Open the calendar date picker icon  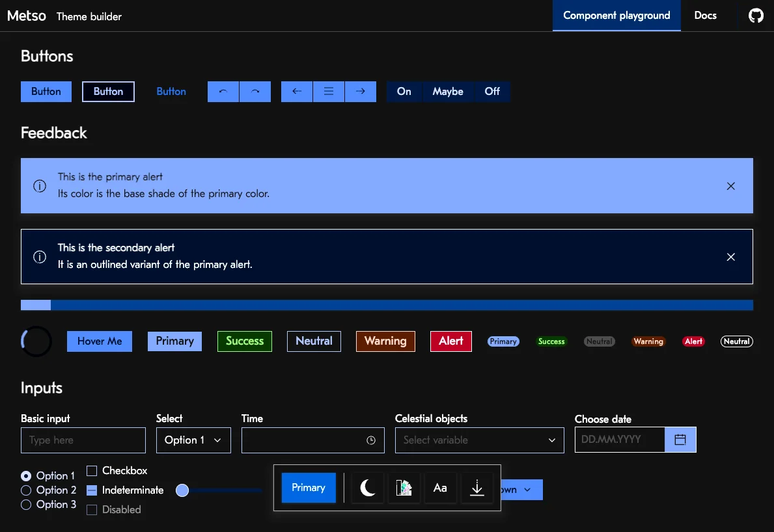pos(680,440)
